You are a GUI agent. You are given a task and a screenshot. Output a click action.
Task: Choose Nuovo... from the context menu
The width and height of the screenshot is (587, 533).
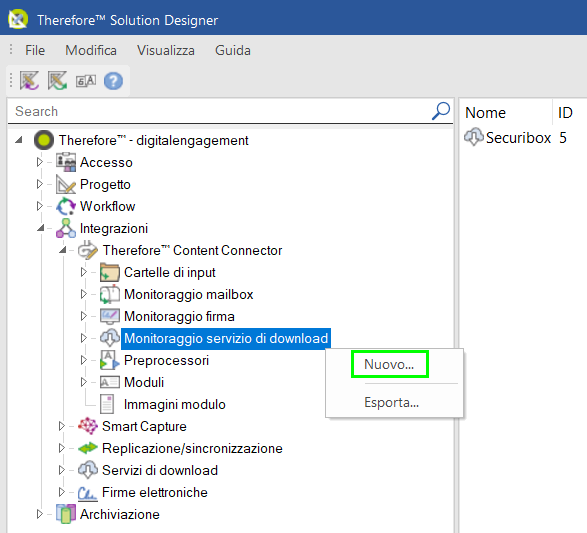point(389,364)
